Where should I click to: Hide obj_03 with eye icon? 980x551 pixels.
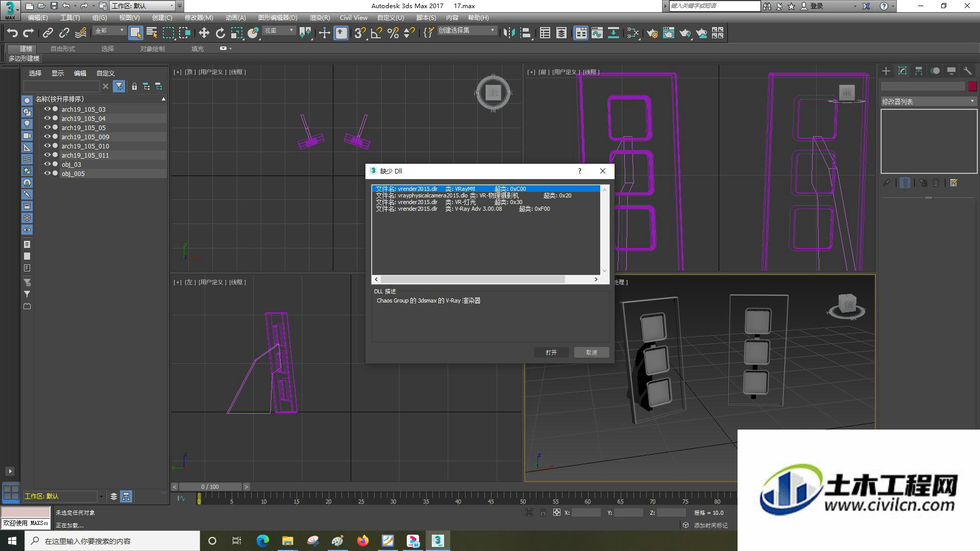47,164
